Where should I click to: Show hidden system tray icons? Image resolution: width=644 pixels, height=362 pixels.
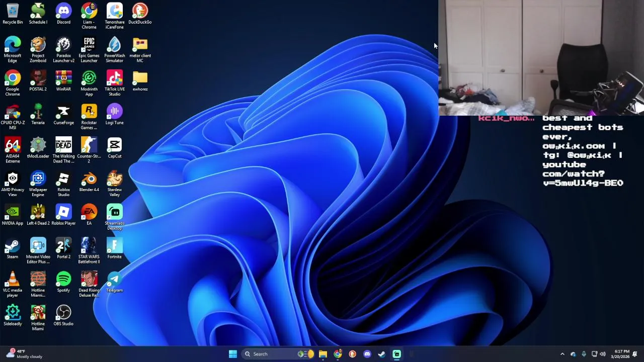pyautogui.click(x=562, y=354)
